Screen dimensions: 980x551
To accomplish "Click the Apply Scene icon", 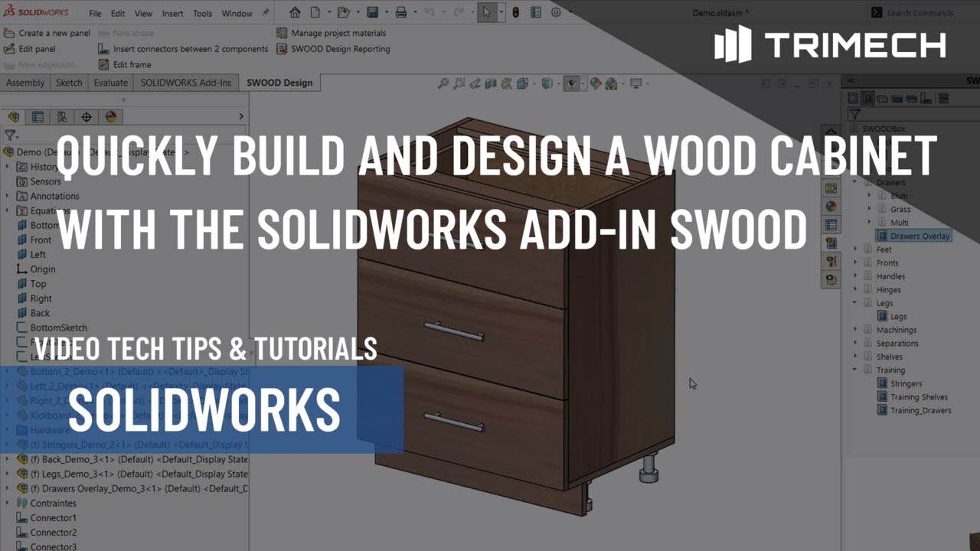I will tap(611, 83).
